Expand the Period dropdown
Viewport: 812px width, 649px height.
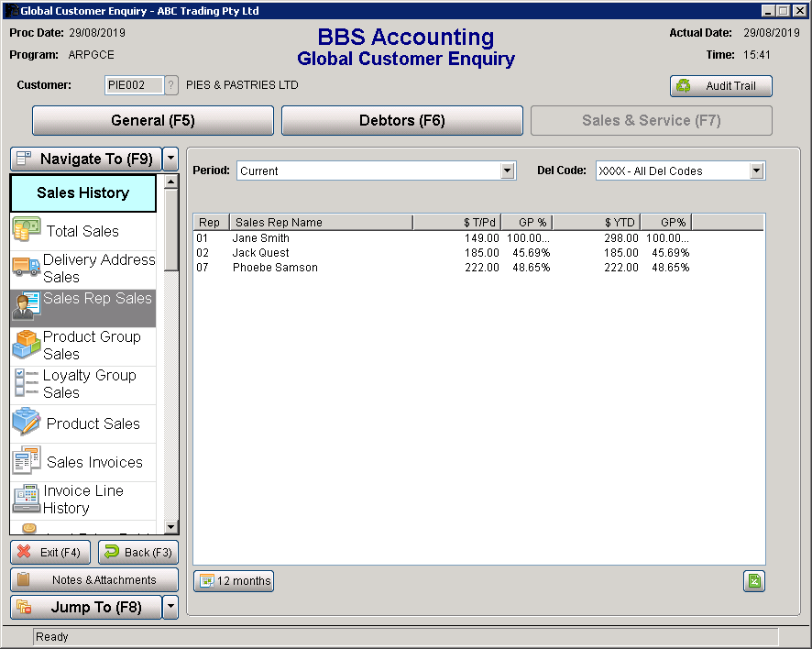pos(506,170)
